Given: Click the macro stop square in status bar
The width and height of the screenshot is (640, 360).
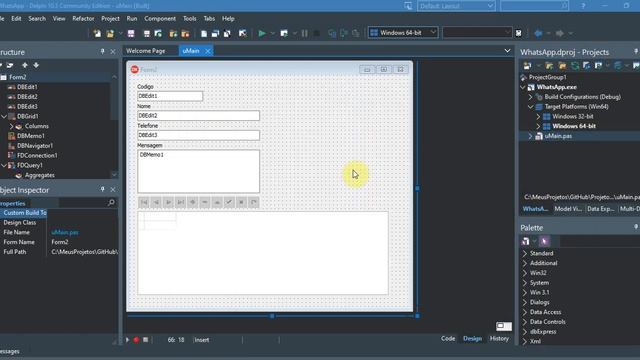Looking at the screenshot, I should tap(146, 340).
